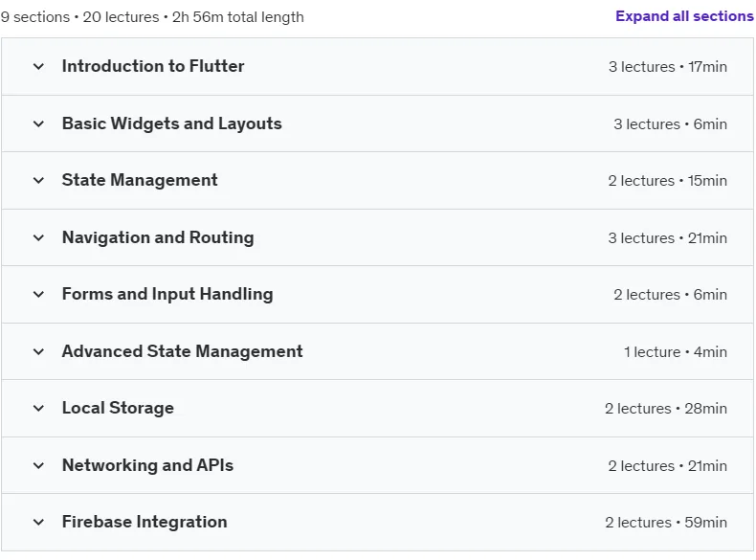
Task: Expand the Firebase Integration chevron
Action: [38, 522]
